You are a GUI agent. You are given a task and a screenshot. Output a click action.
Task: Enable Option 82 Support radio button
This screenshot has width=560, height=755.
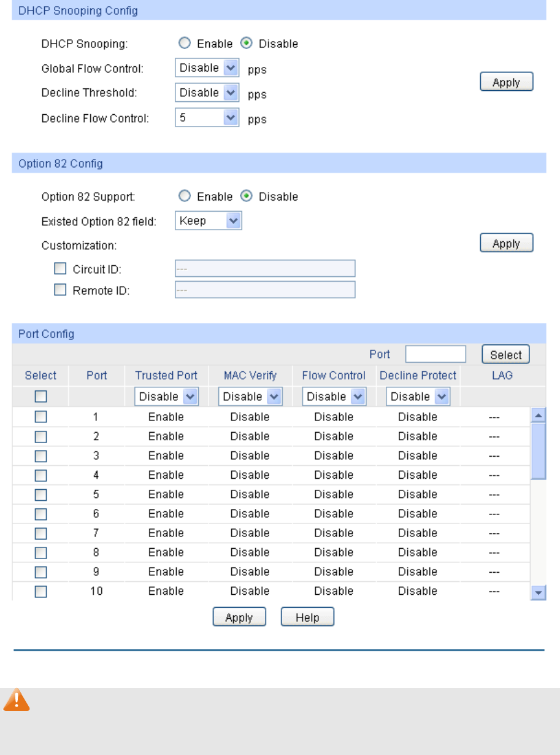(184, 196)
